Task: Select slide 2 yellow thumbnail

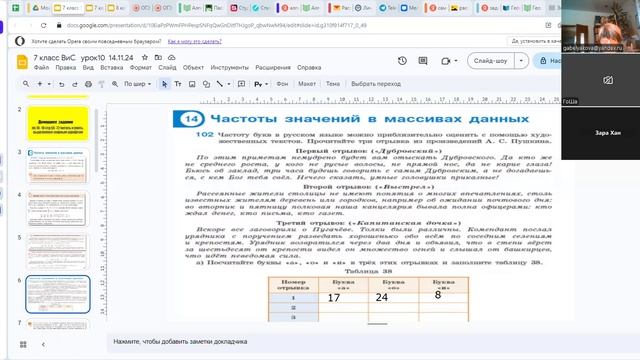Action: pyautogui.click(x=58, y=123)
